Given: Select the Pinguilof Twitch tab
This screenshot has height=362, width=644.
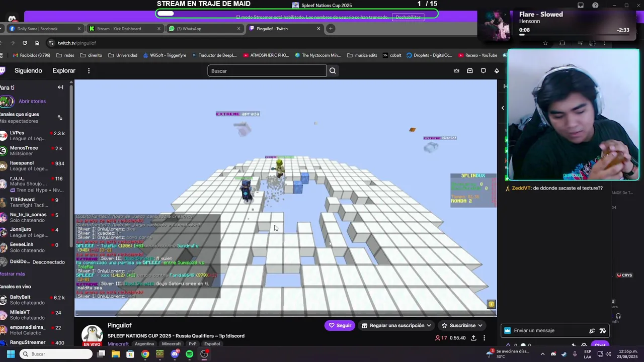Looking at the screenshot, I should [x=284, y=29].
